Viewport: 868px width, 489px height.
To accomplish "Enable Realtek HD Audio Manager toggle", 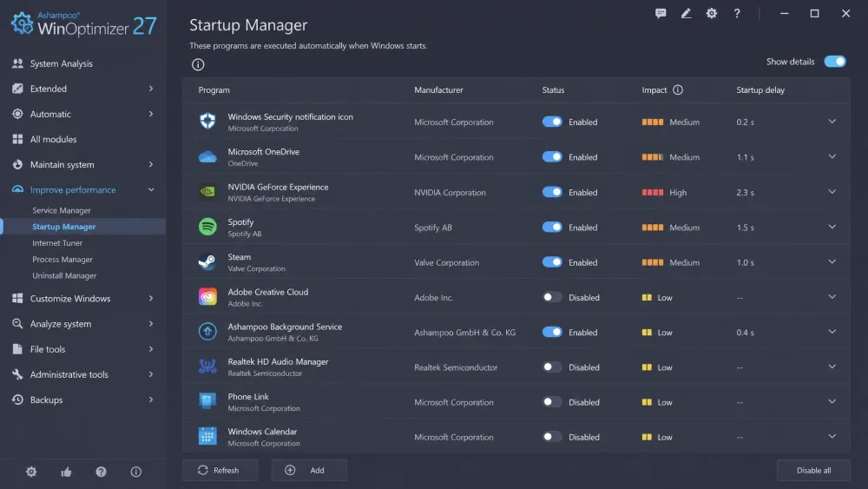I will click(552, 367).
